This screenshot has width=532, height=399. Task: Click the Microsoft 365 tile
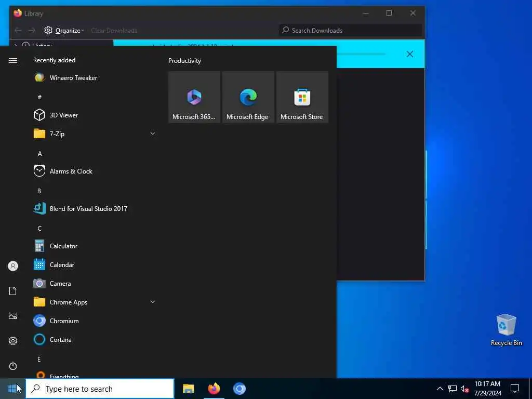[194, 97]
